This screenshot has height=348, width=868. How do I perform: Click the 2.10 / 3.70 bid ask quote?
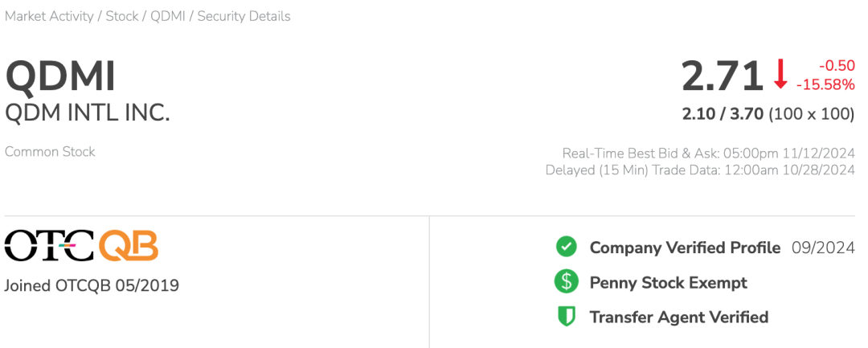point(723,114)
